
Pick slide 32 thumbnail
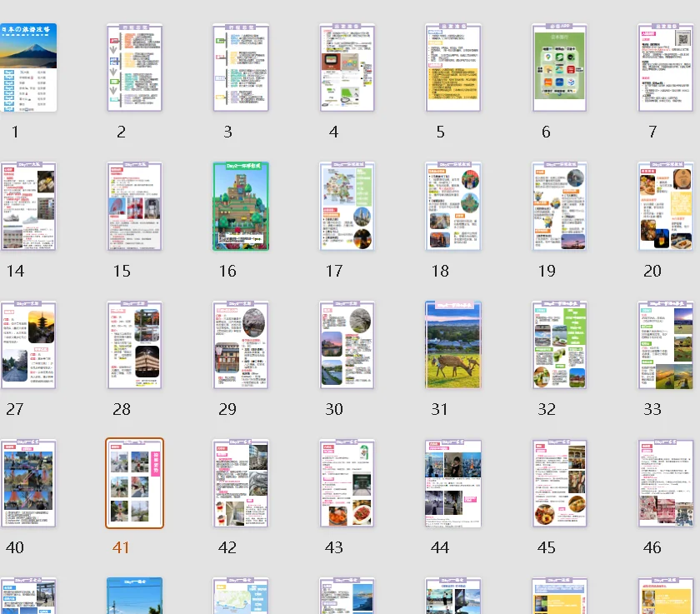559,345
